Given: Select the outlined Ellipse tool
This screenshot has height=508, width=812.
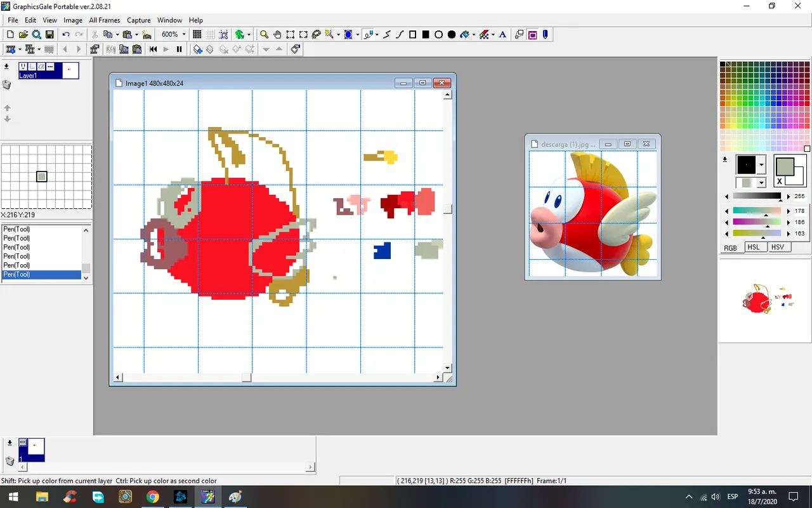Looking at the screenshot, I should (438, 34).
